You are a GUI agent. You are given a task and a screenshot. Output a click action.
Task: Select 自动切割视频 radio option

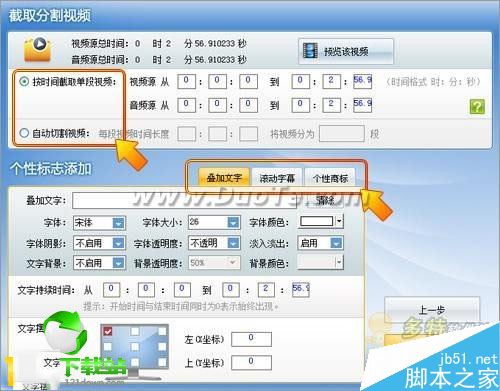[24, 133]
